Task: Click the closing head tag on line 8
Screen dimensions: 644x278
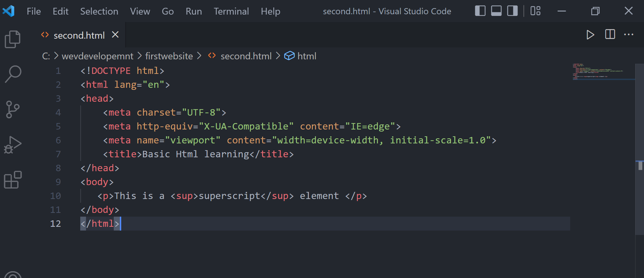Action: (100, 168)
